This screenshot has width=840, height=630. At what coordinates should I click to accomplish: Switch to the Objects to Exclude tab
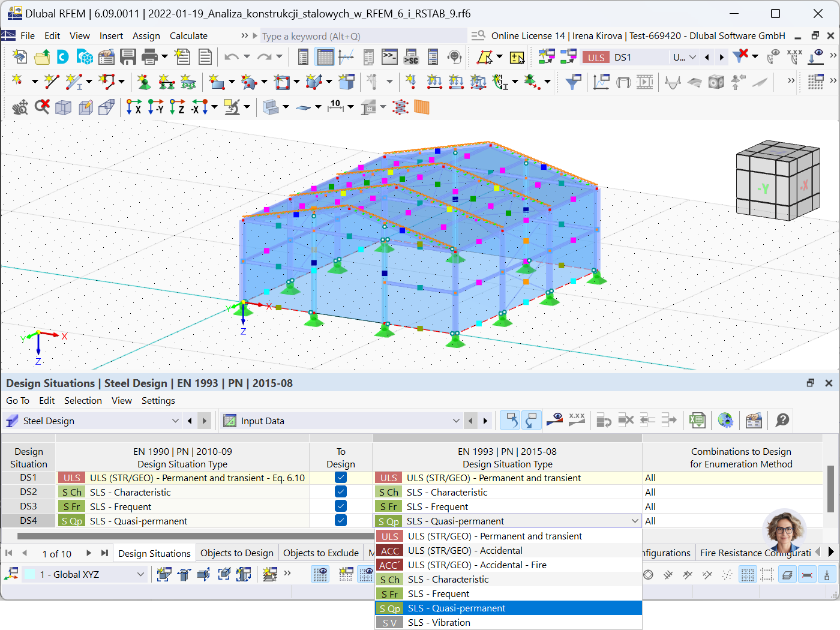pos(320,553)
